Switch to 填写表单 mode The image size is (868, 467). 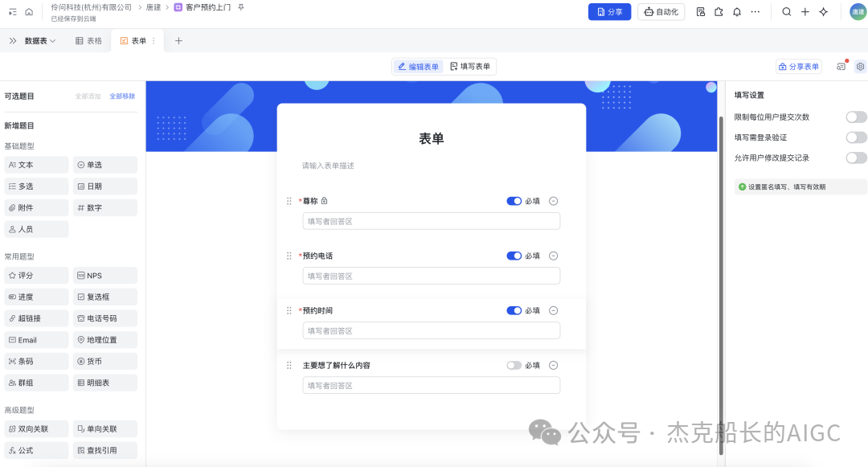(470, 67)
